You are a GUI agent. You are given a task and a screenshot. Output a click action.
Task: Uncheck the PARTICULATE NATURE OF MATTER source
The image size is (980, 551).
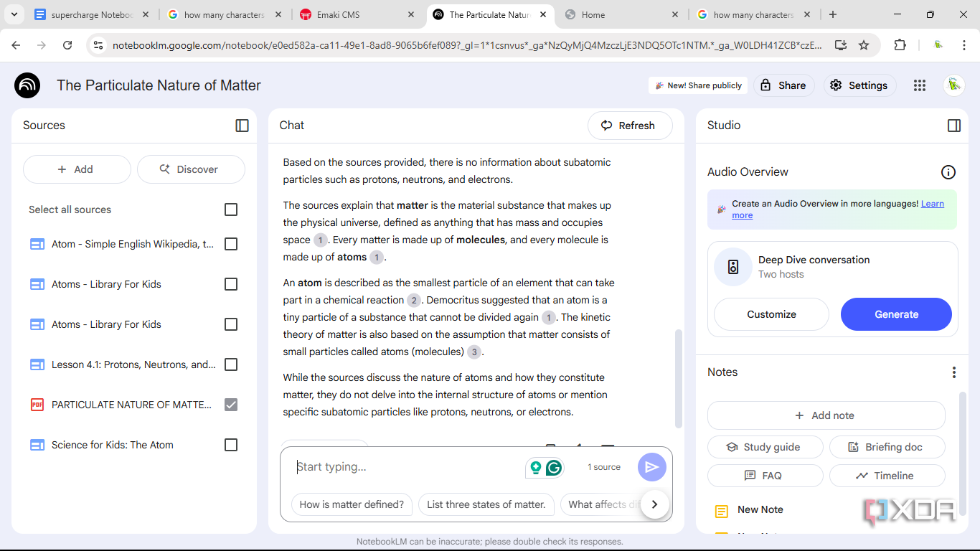231,405
